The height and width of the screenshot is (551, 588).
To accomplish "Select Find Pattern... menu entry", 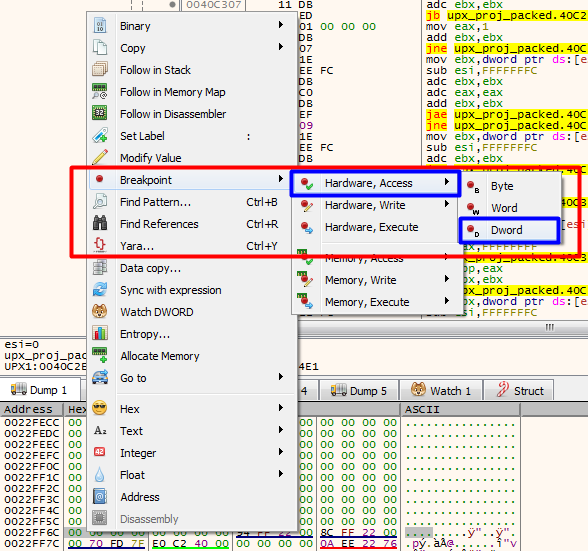I will (192, 202).
